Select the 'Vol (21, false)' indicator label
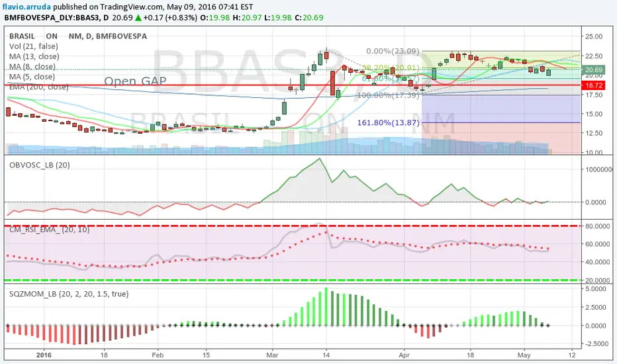 [34, 46]
